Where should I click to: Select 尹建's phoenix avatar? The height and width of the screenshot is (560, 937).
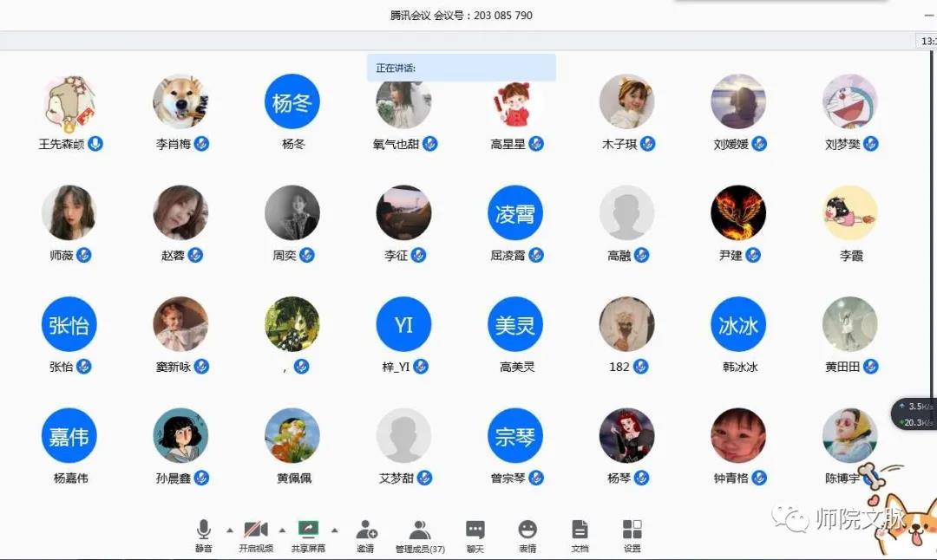[x=738, y=212]
